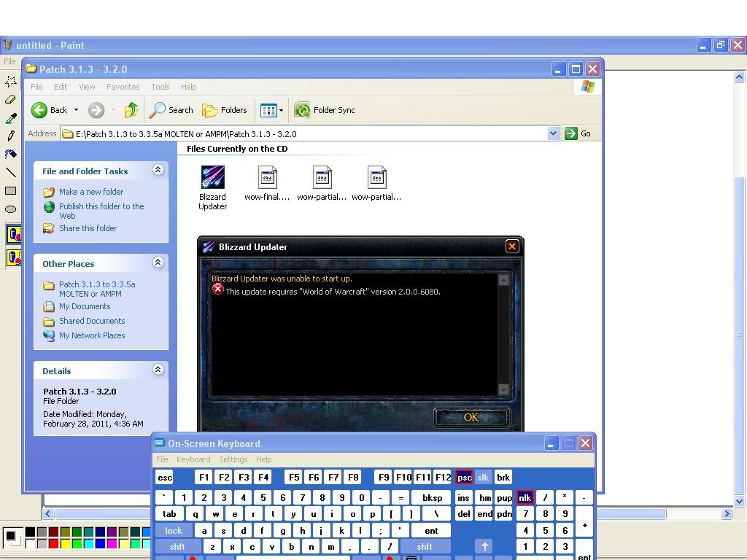This screenshot has height=560, width=747.
Task: Collapse the Details panel
Action: (158, 370)
